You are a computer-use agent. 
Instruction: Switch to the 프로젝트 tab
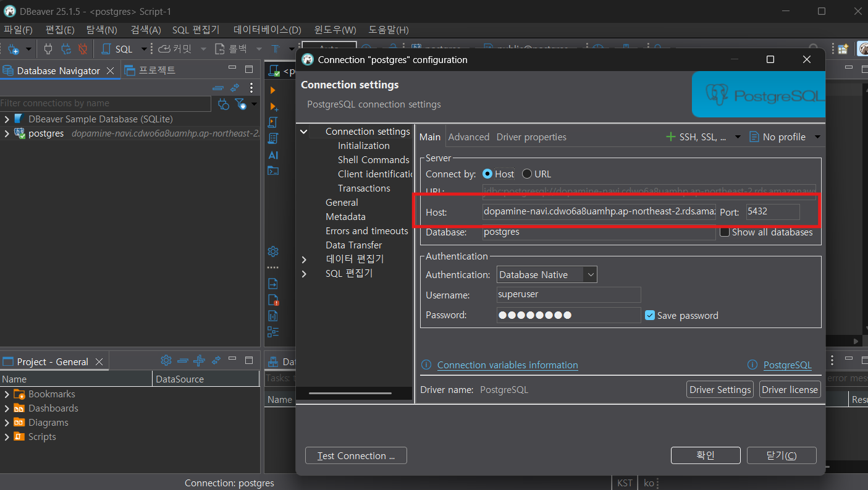(x=151, y=70)
